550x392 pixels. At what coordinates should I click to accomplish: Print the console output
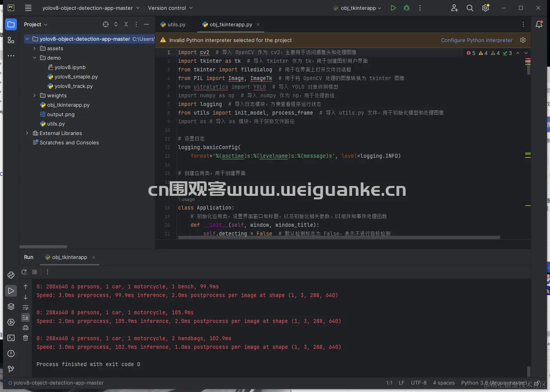26,328
